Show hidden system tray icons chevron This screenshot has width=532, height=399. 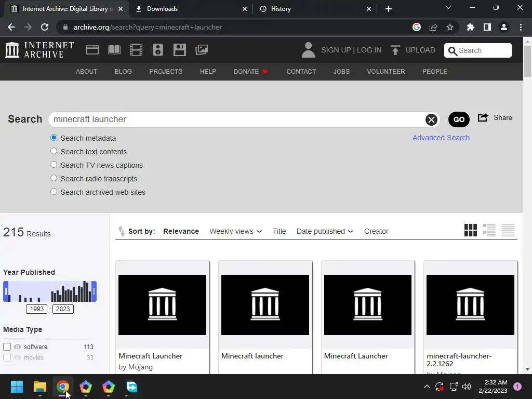(427, 387)
